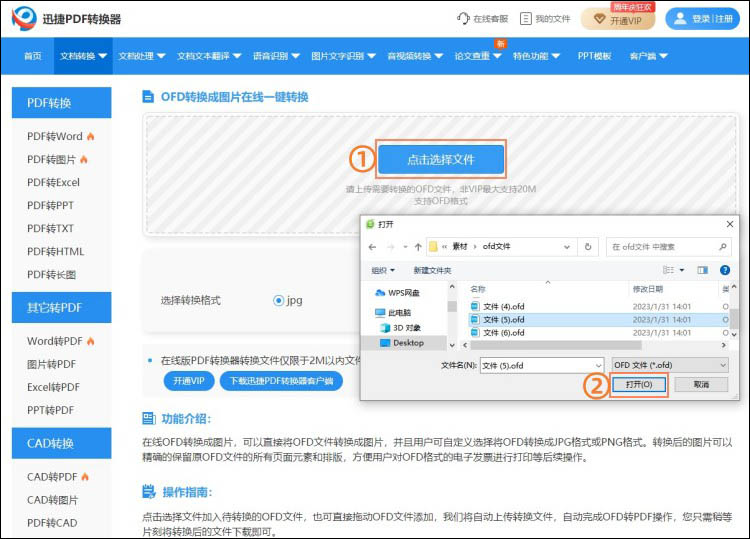750x539 pixels.
Task: Click 新建文件夹 in dialog toolbar
Action: pos(432,270)
